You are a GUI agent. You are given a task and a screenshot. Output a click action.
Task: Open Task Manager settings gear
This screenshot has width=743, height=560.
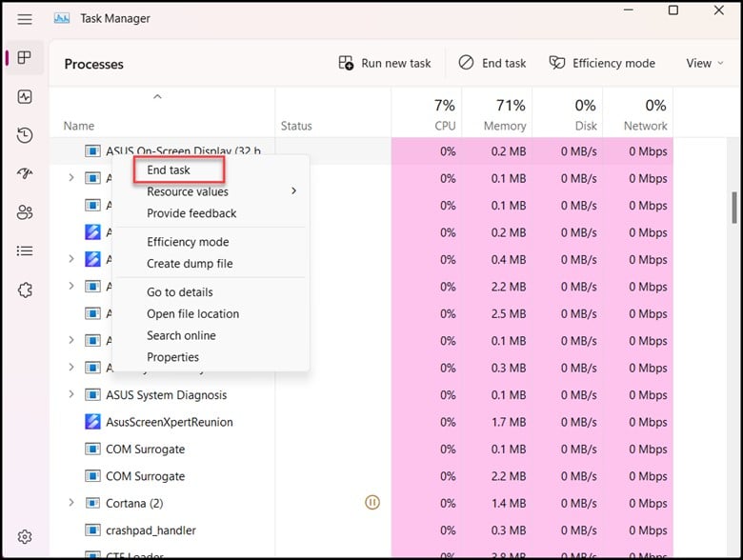[25, 537]
